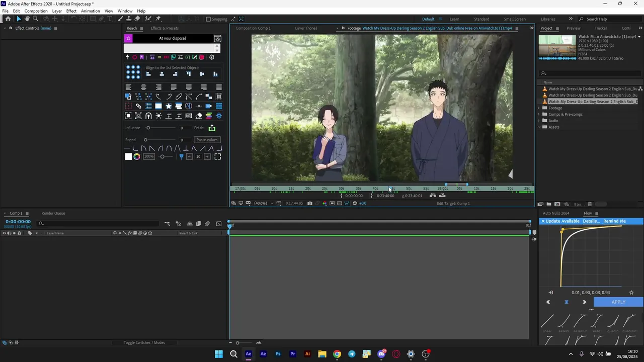Save curve to favorites star in Flow
The height and width of the screenshot is (362, 644).
pyautogui.click(x=631, y=293)
